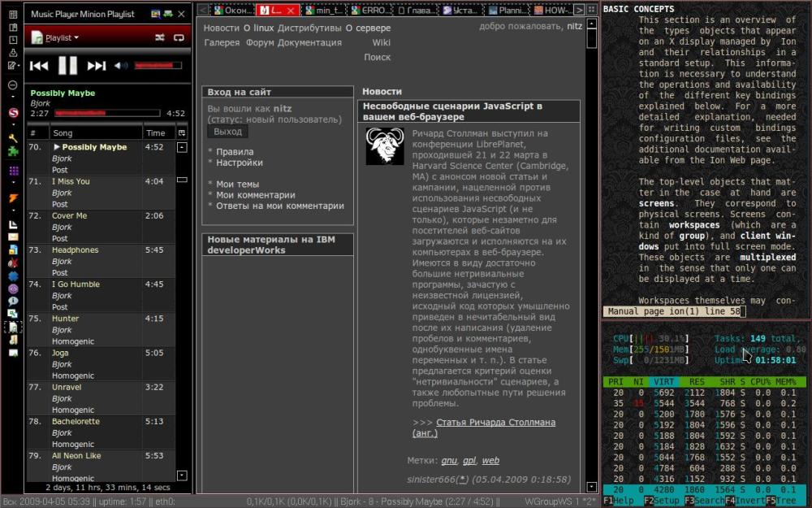The width and height of the screenshot is (812, 508).
Task: Click the htop 'VIRT' column header
Action: tap(663, 381)
